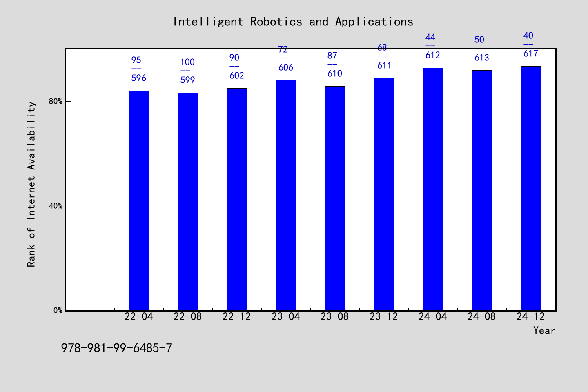Click the rank value 72 above 23-04

[283, 50]
